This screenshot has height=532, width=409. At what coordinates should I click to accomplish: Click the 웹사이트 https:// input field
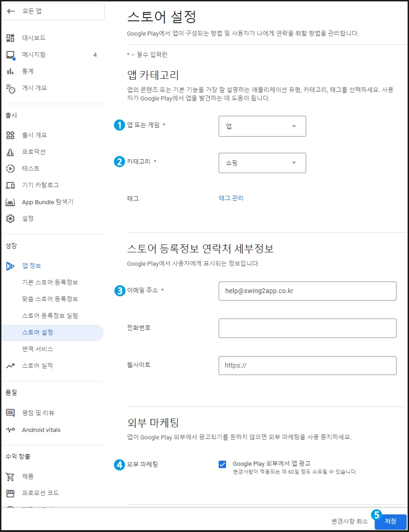tap(307, 365)
